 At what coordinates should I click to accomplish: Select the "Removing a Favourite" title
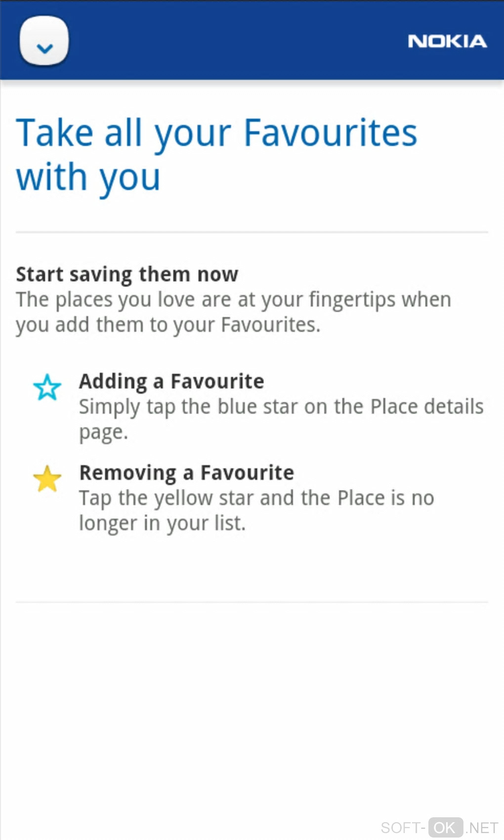(x=187, y=473)
